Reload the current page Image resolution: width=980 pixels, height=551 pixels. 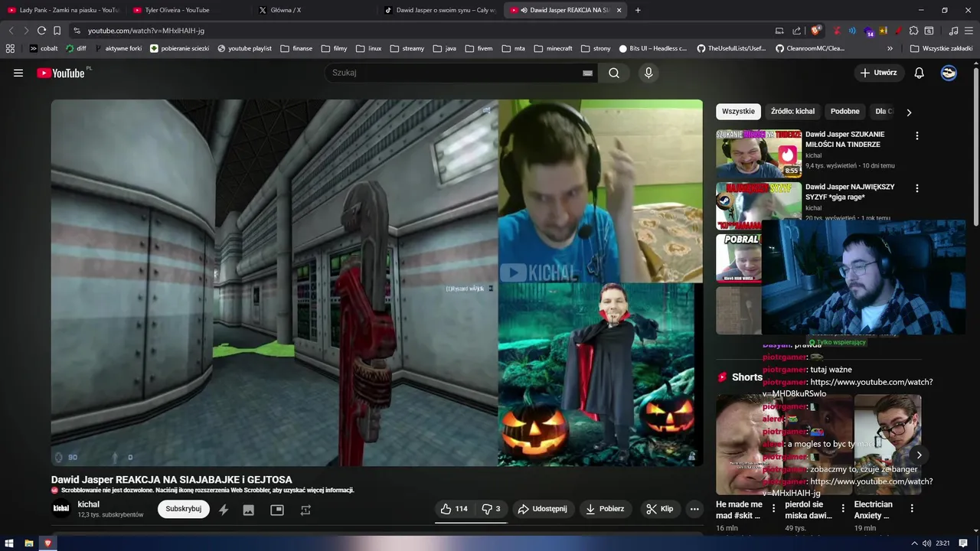[x=41, y=31]
